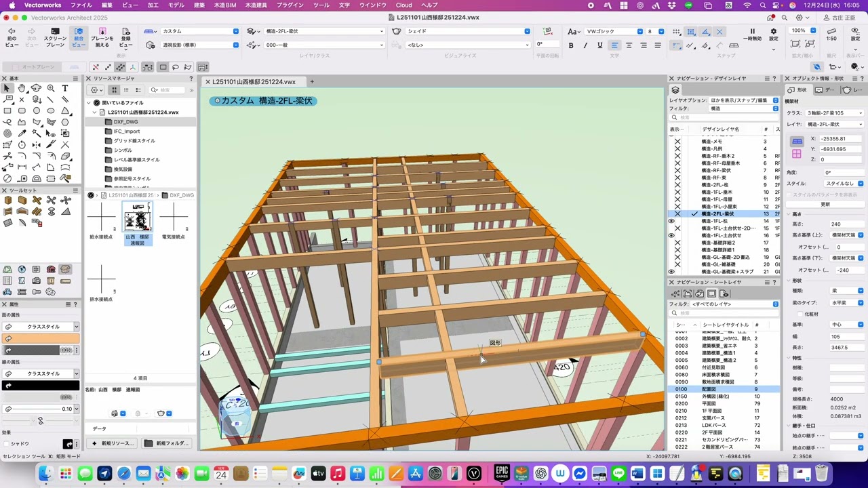Select the Pan hand tool
The width and height of the screenshot is (868, 488).
22,88
